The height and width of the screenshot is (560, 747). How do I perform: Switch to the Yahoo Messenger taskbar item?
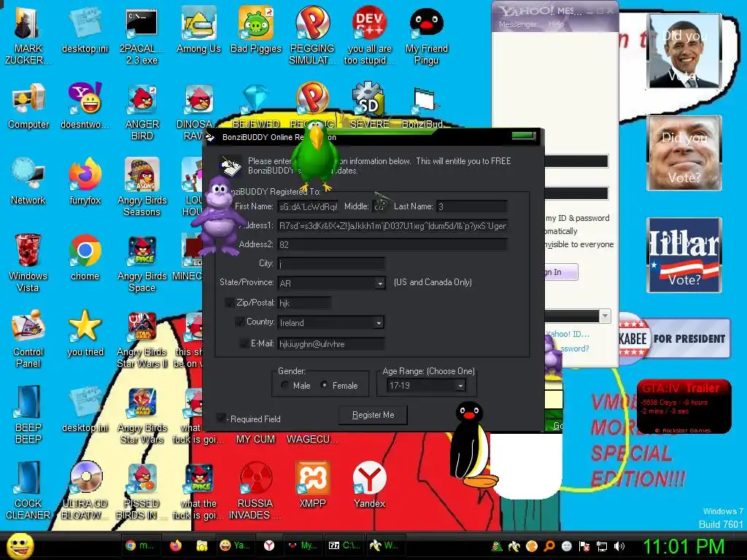point(234,545)
